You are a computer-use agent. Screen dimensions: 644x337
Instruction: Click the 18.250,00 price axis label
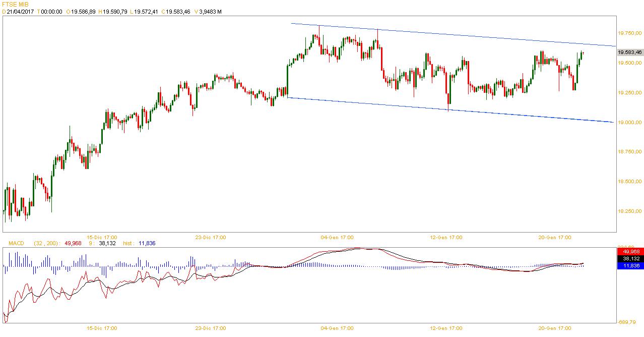pyautogui.click(x=629, y=211)
